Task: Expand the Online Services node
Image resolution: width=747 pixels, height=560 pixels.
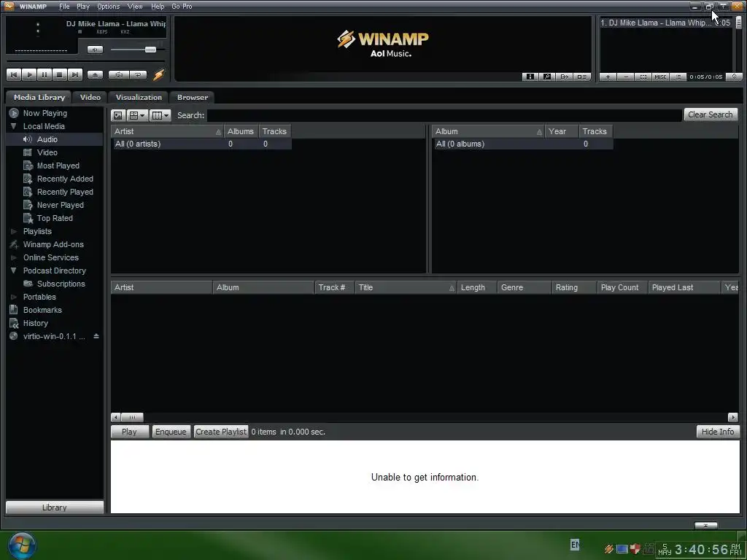Action: point(13,257)
